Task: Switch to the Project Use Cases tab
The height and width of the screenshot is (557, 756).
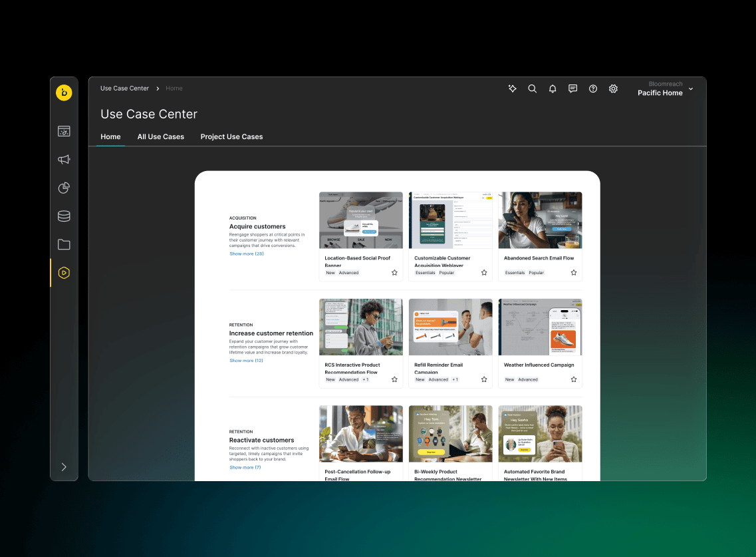Action: point(231,136)
